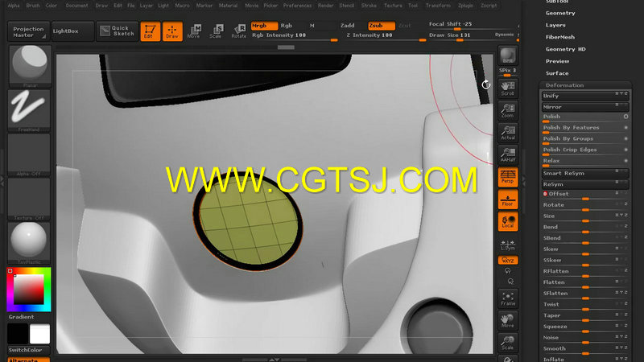Pick a color in the color picker
This screenshot has height=362, width=644.
[29, 290]
